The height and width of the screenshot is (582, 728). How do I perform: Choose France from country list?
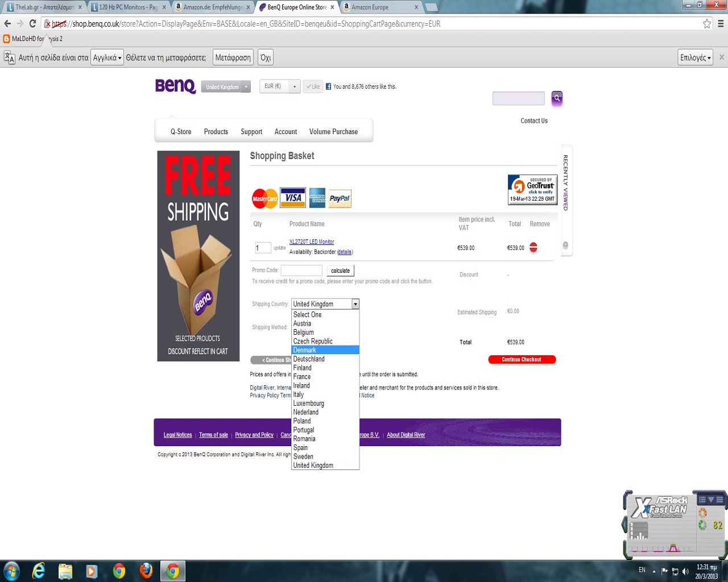point(325,377)
